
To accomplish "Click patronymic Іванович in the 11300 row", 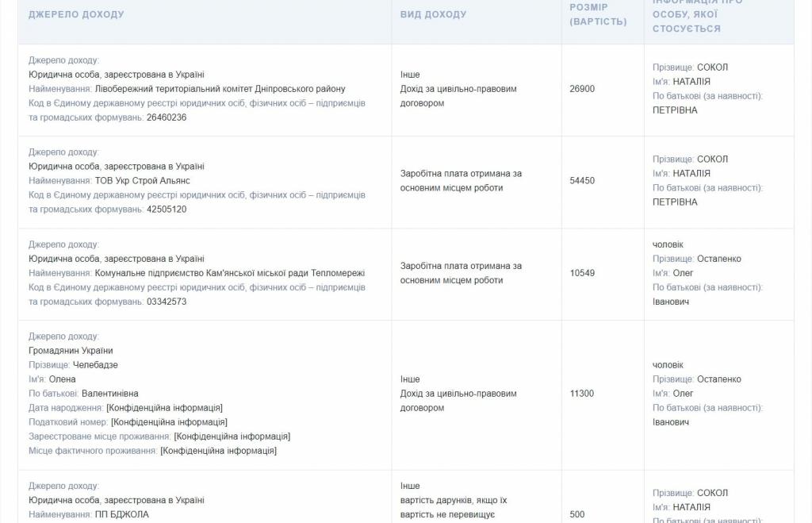I will click(671, 422).
